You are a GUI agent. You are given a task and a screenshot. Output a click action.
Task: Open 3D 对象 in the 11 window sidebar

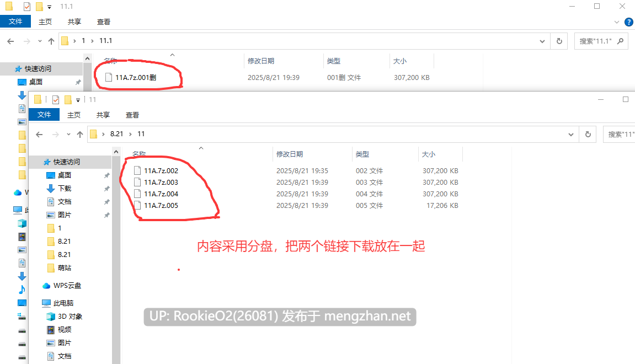point(70,316)
